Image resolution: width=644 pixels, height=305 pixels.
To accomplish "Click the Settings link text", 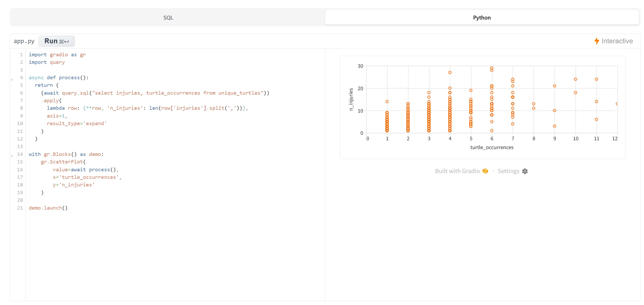I will (x=508, y=171).
